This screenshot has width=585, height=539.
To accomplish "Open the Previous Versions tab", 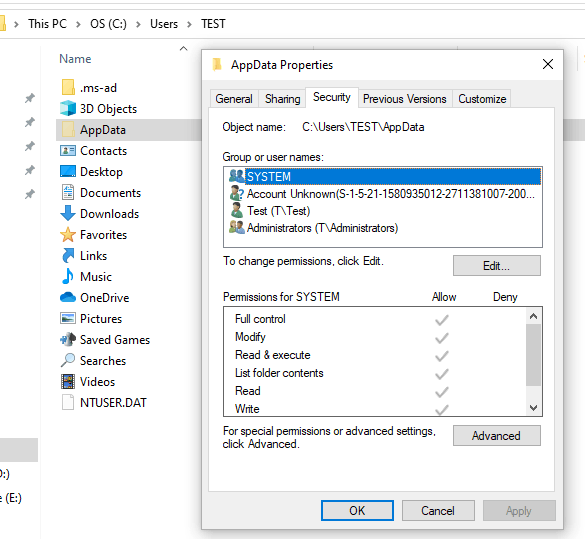I will coord(405,99).
